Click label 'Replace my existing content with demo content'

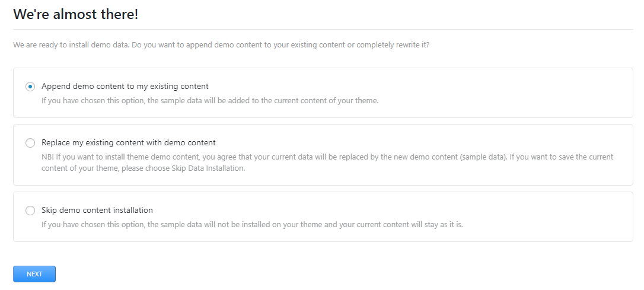click(x=128, y=143)
